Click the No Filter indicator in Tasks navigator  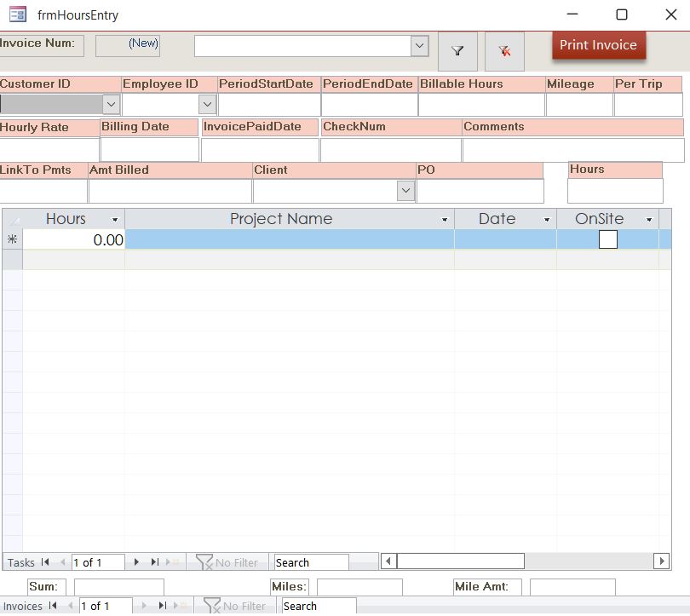[x=227, y=561]
